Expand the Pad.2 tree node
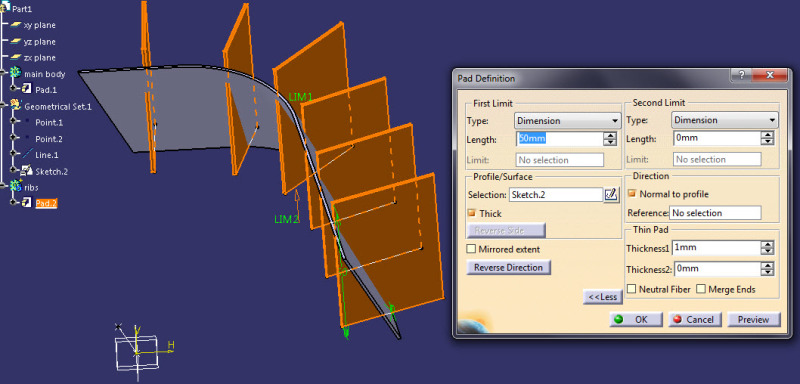Viewport: 800px width, 384px height. (13, 203)
